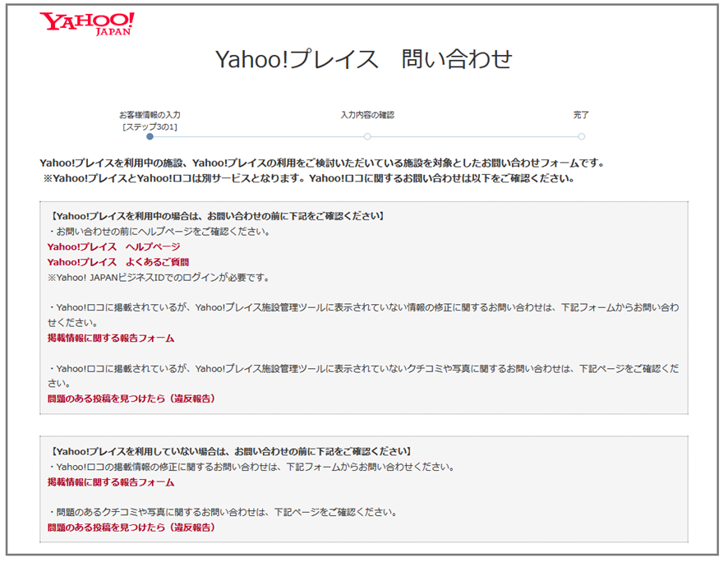Click the filled step-one progress dot
The width and height of the screenshot is (728, 562).
tap(150, 136)
